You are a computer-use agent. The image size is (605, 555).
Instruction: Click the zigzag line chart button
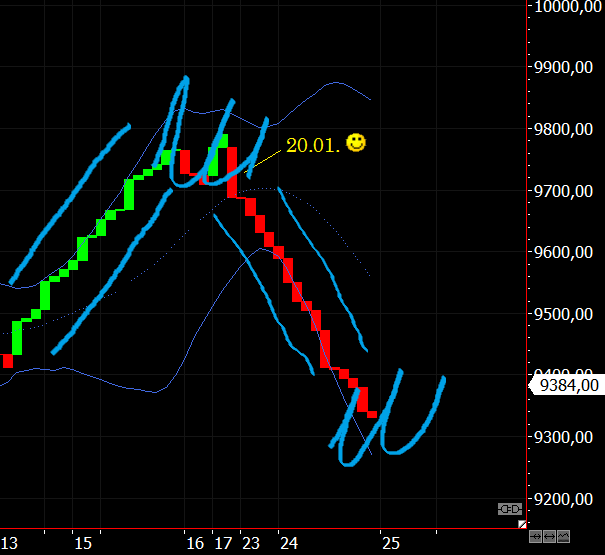click(x=563, y=536)
